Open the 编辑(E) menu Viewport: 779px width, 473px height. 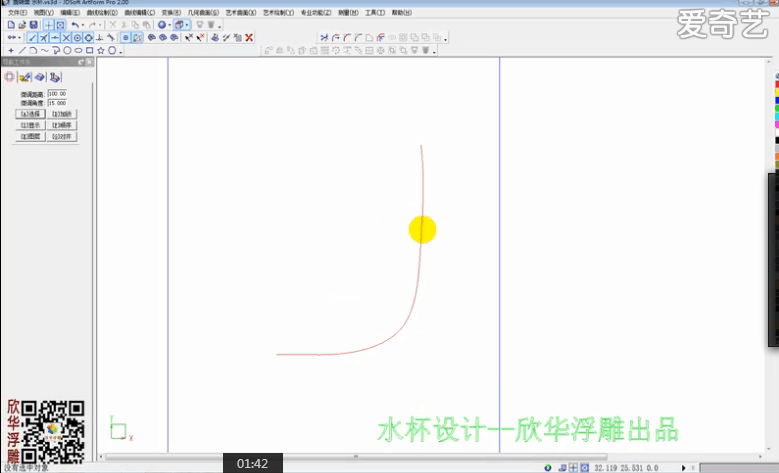click(70, 12)
